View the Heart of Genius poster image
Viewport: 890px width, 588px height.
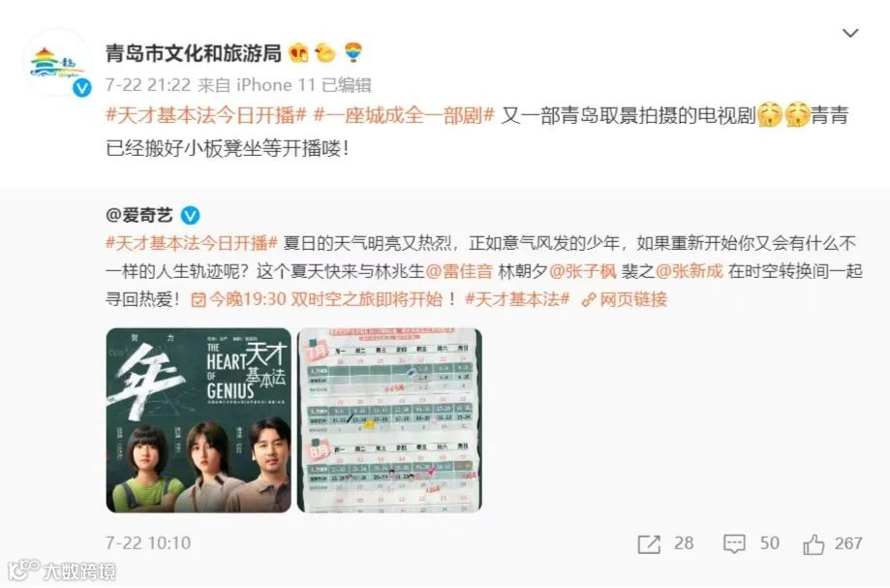pyautogui.click(x=199, y=420)
